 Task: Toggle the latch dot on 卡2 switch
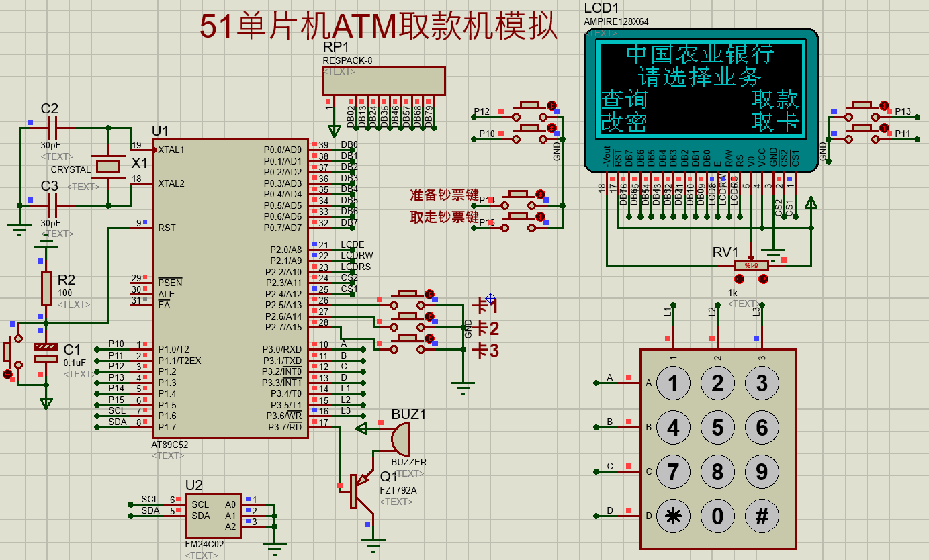point(430,316)
